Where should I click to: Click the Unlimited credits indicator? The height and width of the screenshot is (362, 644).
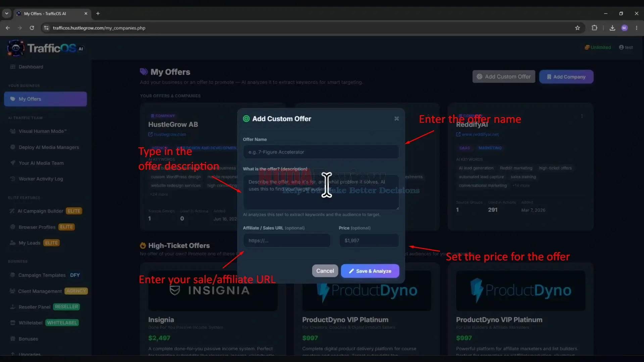click(598, 47)
